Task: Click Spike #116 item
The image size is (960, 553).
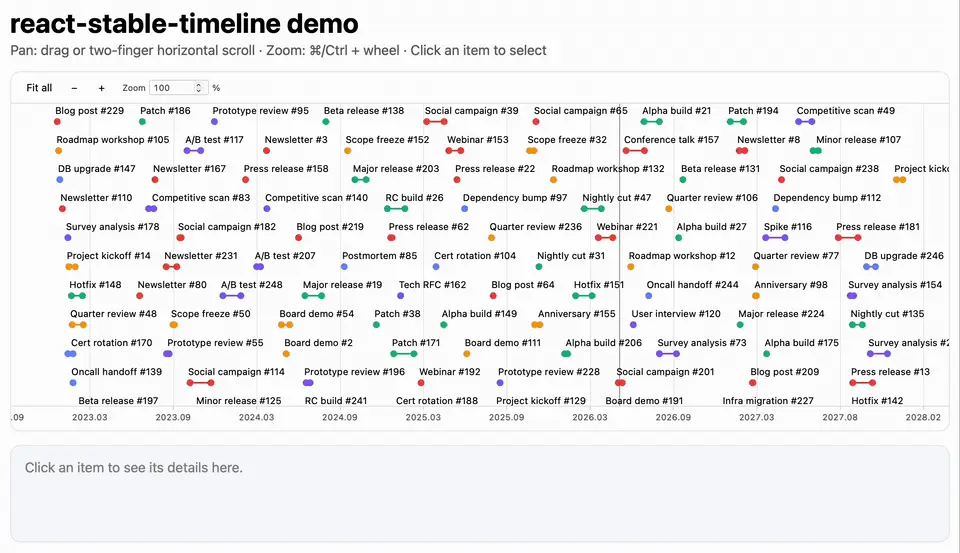Action: pos(787,227)
